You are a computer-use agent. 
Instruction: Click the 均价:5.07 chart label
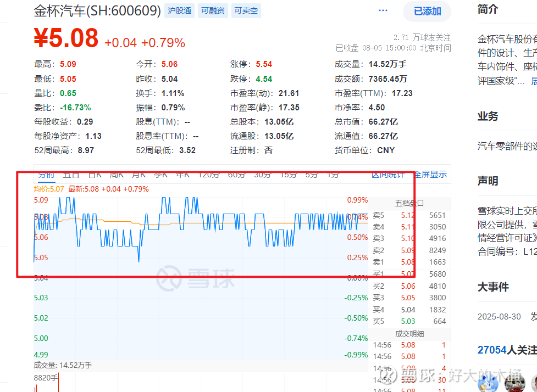[48, 189]
